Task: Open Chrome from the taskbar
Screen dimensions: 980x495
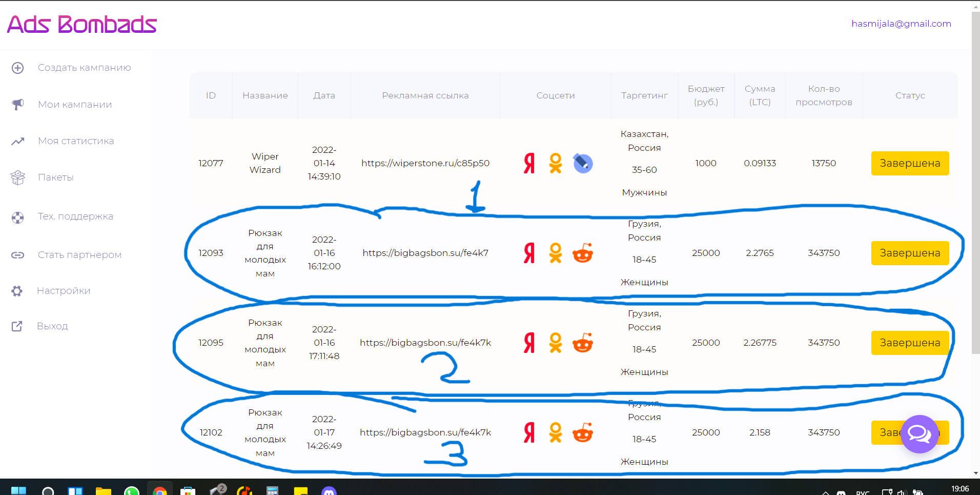Action: [x=160, y=491]
